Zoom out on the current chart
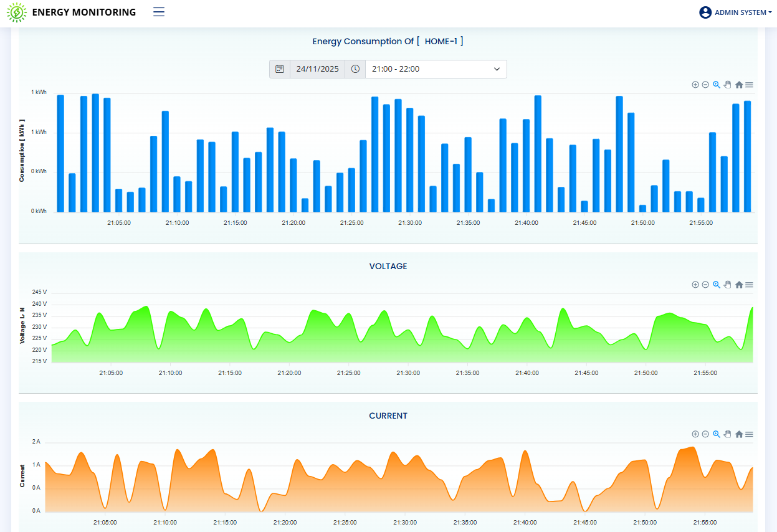The height and width of the screenshot is (532, 777). 705,434
